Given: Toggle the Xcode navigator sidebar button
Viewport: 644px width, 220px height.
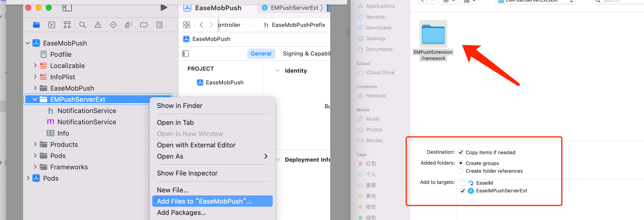Looking at the screenshot, I should click(x=67, y=8).
